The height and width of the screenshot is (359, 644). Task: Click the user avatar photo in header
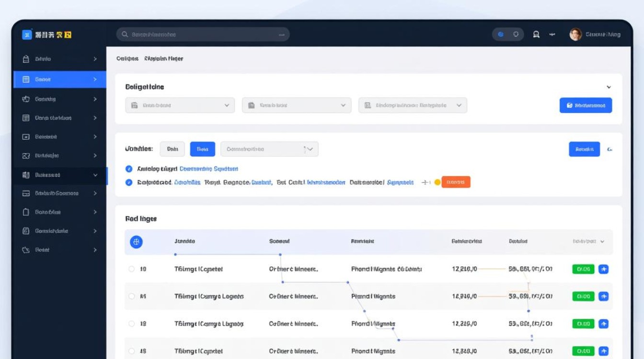(575, 34)
